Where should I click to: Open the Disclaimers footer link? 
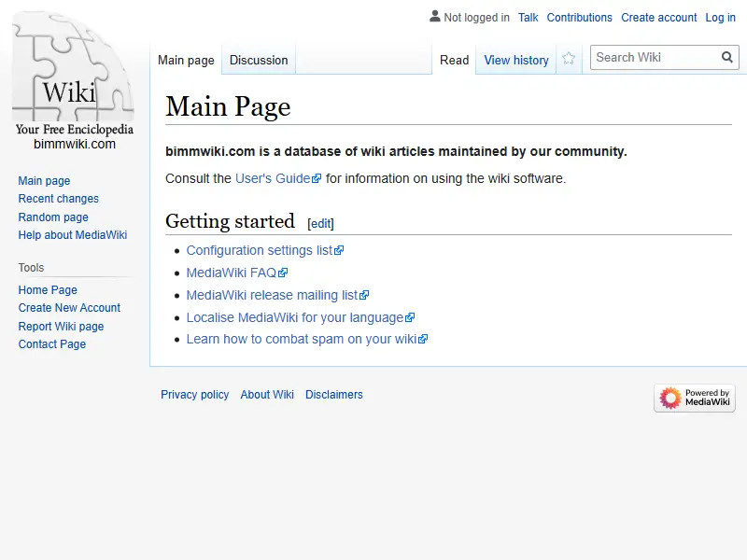[334, 395]
